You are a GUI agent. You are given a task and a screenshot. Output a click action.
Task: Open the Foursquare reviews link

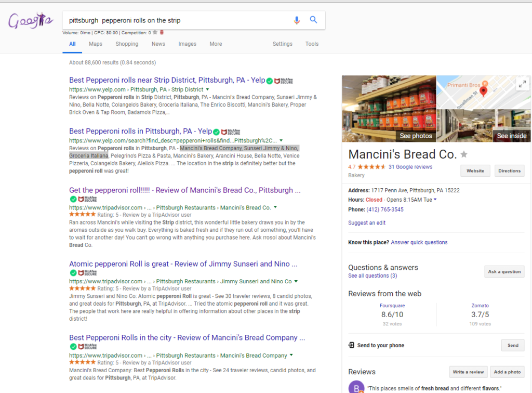(x=392, y=306)
